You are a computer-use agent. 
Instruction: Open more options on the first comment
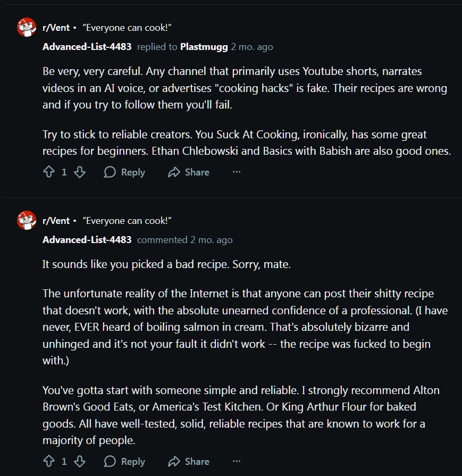237,172
